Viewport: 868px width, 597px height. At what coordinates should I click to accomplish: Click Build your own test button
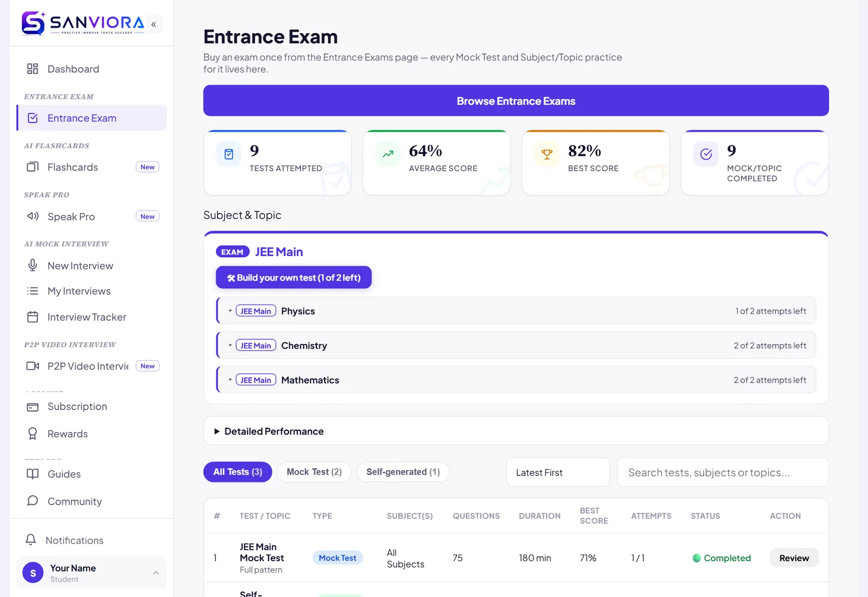[293, 277]
